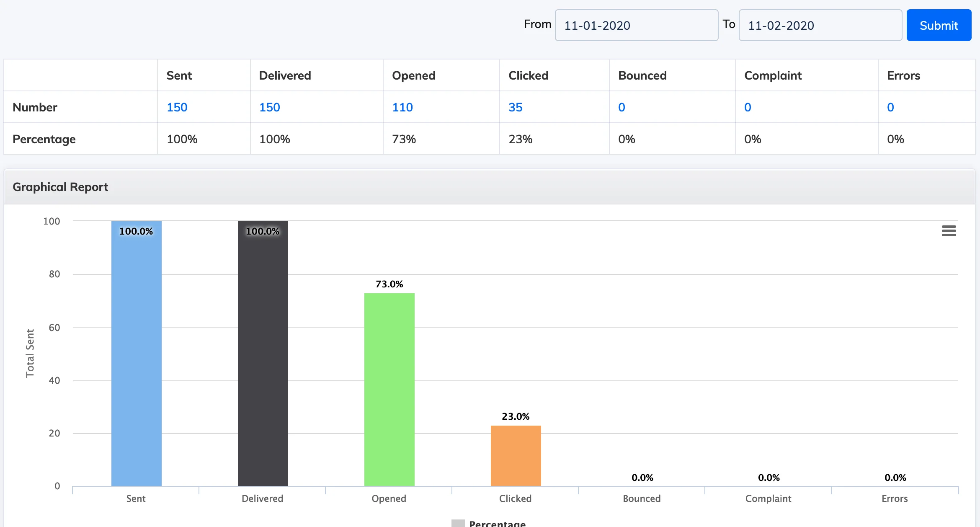Image resolution: width=980 pixels, height=527 pixels.
Task: Open the Delivered number link 150
Action: click(x=269, y=107)
